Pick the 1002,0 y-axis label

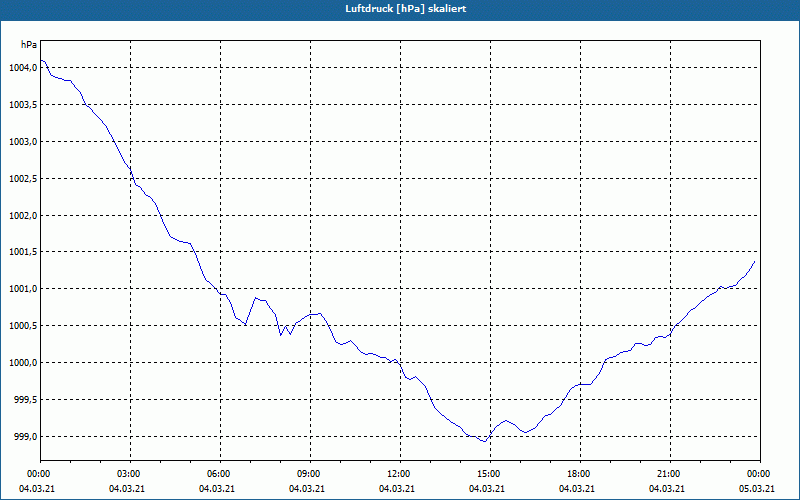tap(23, 215)
